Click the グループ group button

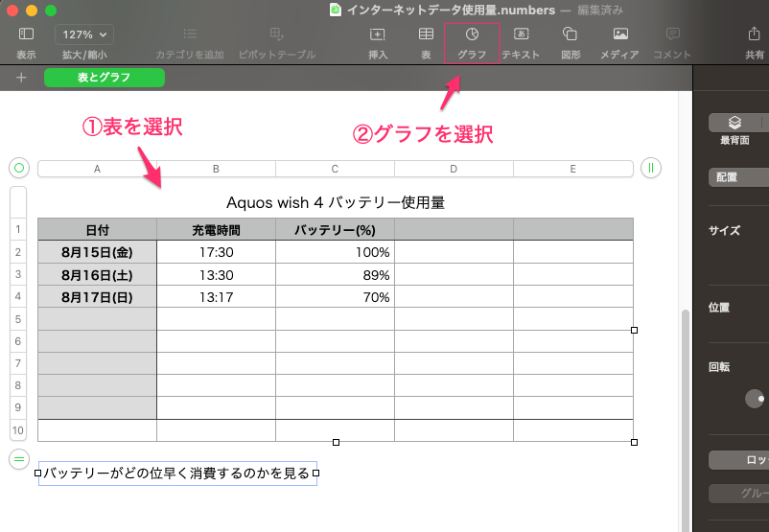(x=738, y=494)
